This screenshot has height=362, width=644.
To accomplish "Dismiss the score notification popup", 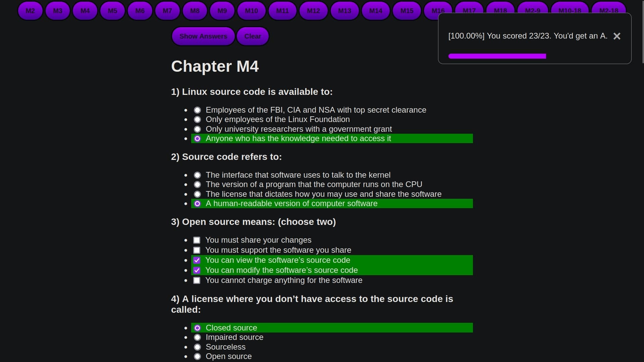I will (617, 36).
